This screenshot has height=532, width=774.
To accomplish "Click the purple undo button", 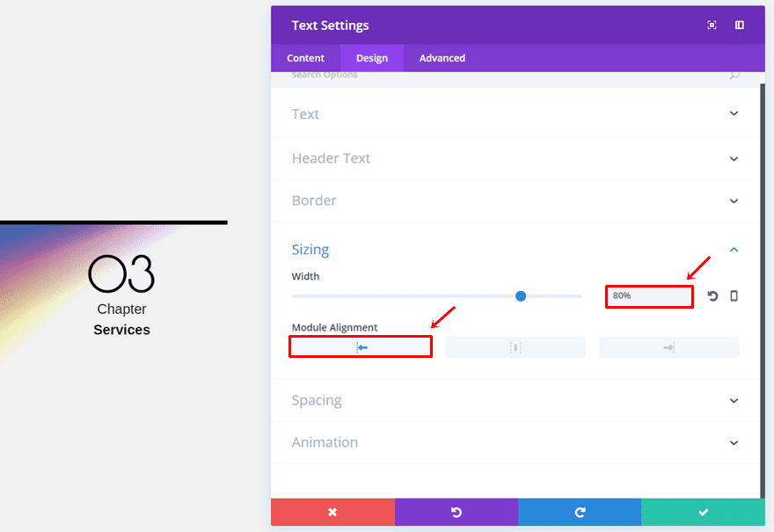I will [x=456, y=513].
